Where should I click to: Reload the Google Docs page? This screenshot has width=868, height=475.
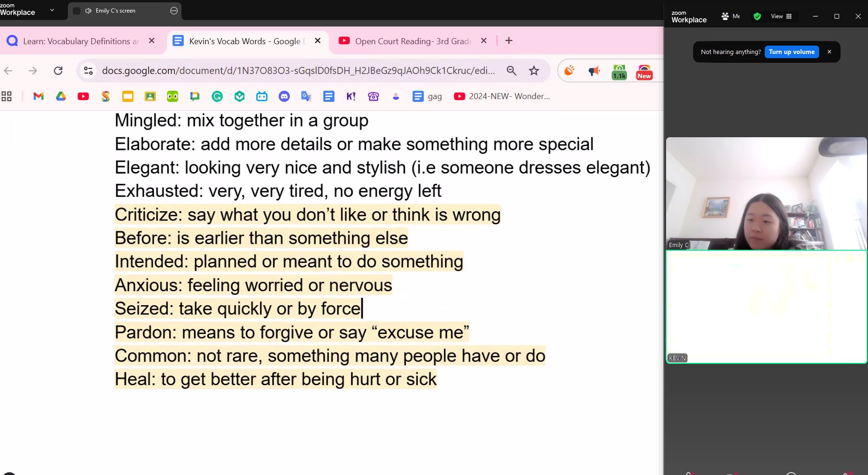[58, 71]
